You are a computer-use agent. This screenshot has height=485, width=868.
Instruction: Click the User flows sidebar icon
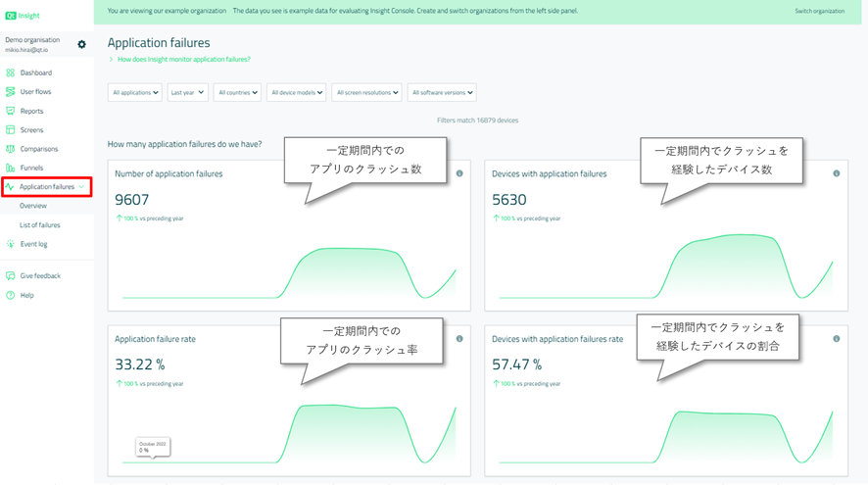[11, 92]
